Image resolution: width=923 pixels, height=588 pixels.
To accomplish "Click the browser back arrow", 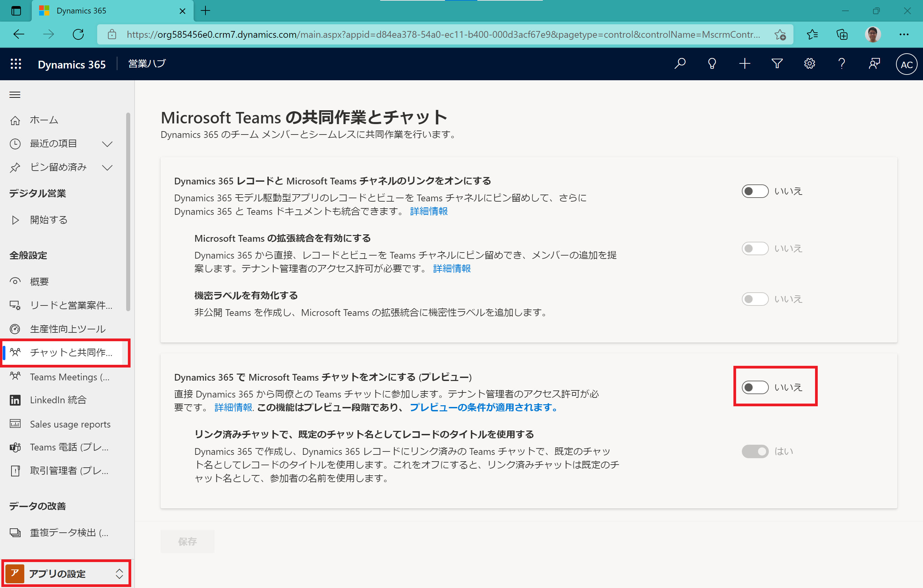I will pyautogui.click(x=19, y=34).
